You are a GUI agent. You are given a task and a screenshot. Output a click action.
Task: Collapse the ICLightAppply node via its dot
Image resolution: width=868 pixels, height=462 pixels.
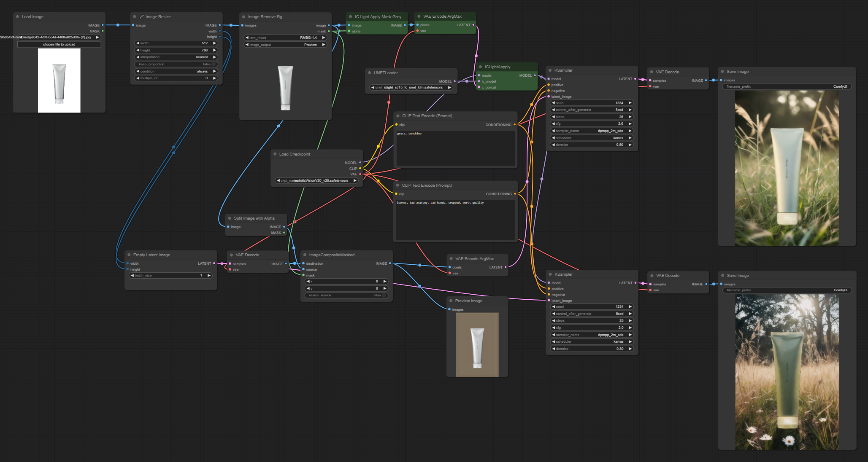coord(480,67)
